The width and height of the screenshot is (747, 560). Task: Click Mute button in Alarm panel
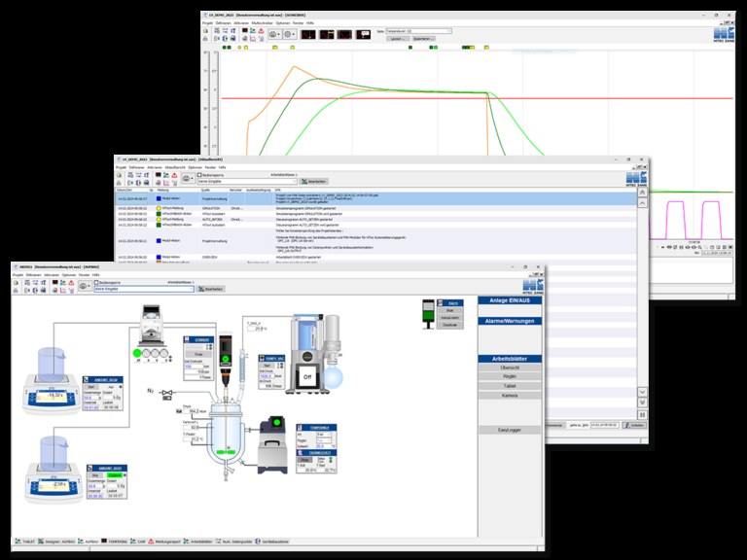pos(449,310)
